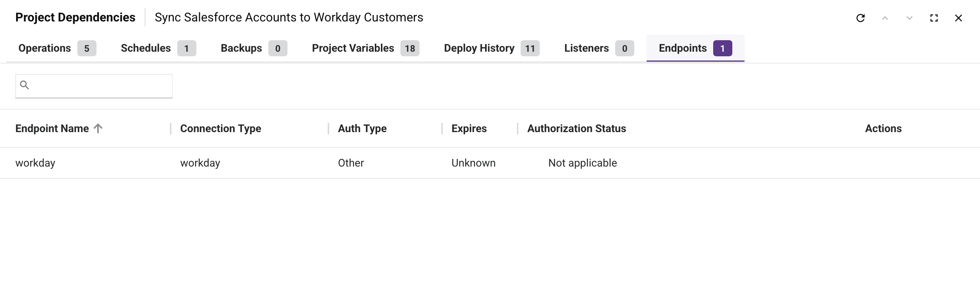Viewport: 980px width, 291px height.
Task: Sort by Auth Type column header
Action: click(362, 129)
